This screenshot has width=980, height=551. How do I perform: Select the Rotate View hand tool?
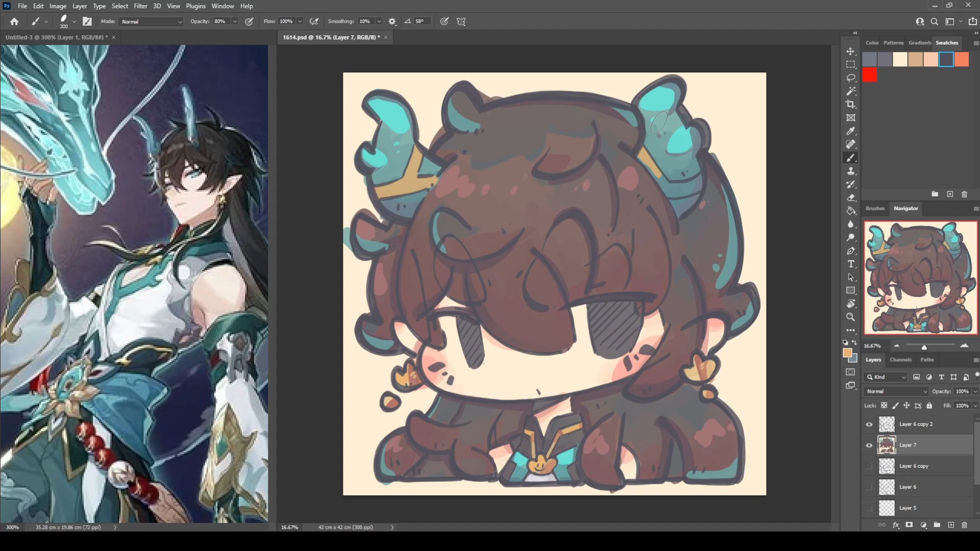850,304
